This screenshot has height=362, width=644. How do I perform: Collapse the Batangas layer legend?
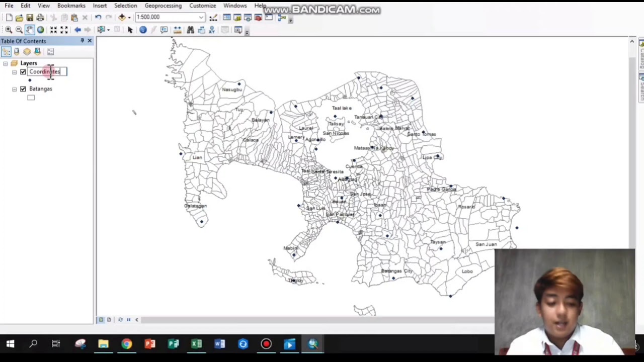(x=14, y=89)
